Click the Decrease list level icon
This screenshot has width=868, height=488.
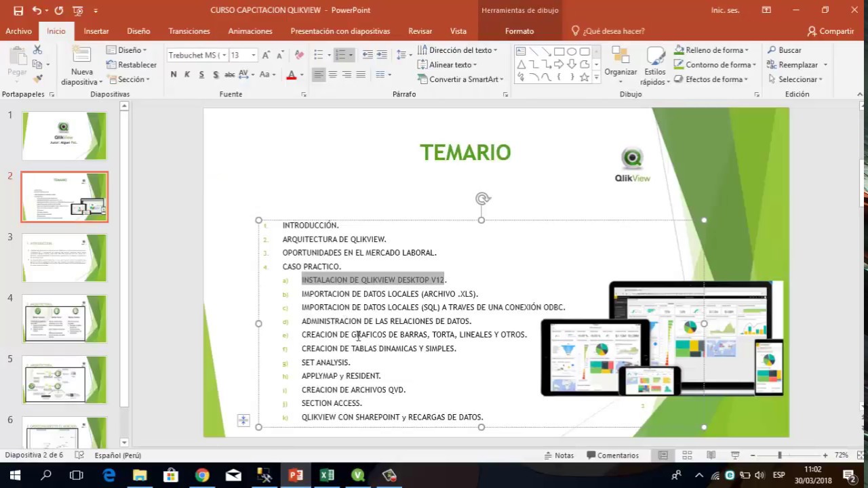(x=368, y=55)
